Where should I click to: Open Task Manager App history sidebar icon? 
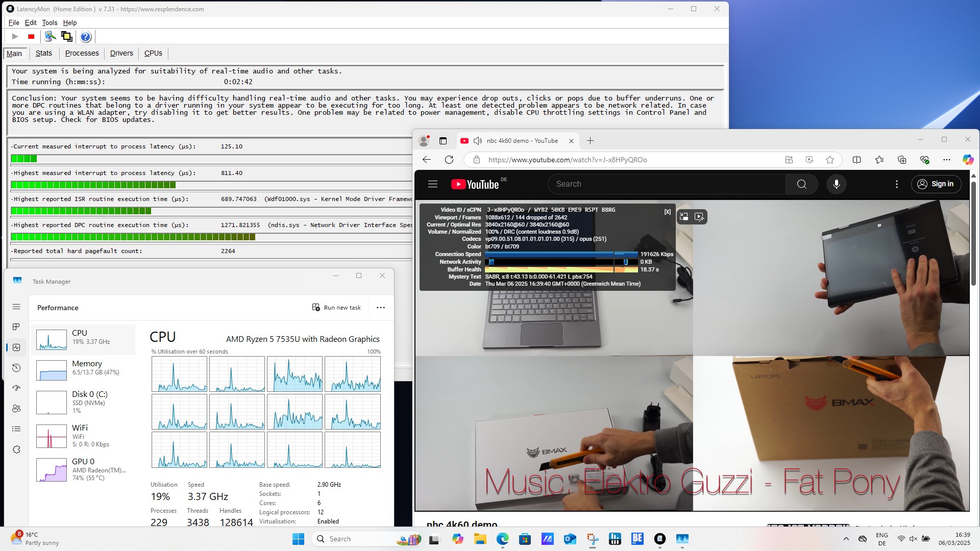[x=16, y=368]
